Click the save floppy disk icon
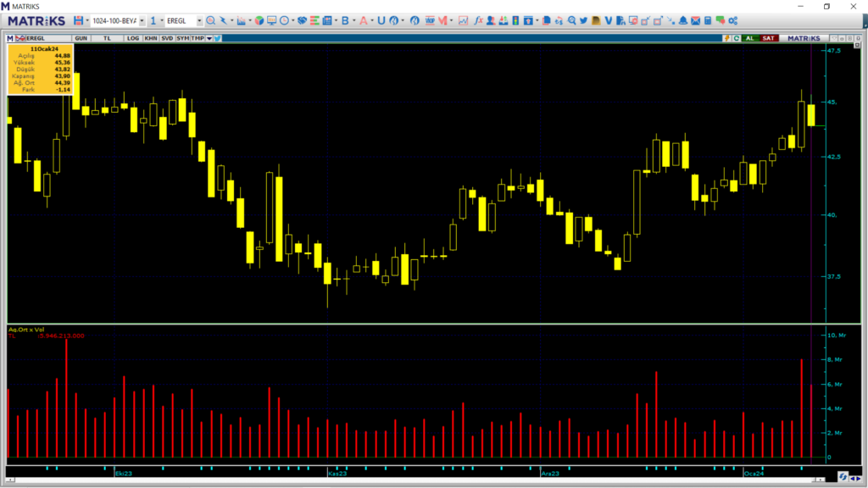868x488 pixels. click(79, 20)
